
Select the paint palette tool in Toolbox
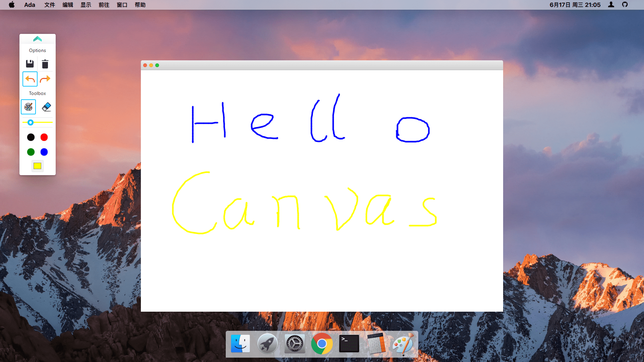coord(28,107)
